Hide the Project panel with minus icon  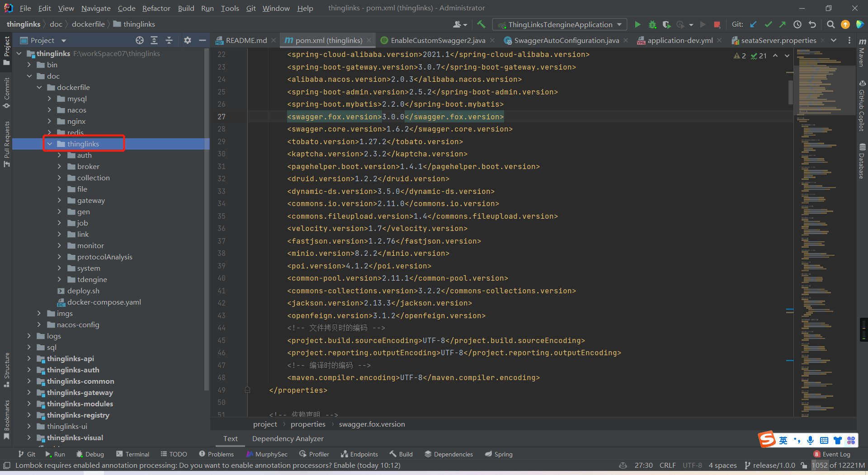coord(203,40)
